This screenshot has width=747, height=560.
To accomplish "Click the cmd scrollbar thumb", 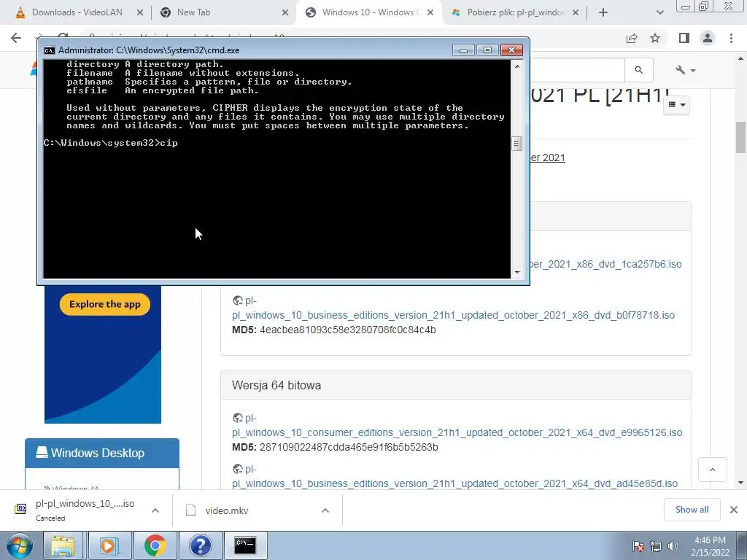I will click(x=517, y=144).
